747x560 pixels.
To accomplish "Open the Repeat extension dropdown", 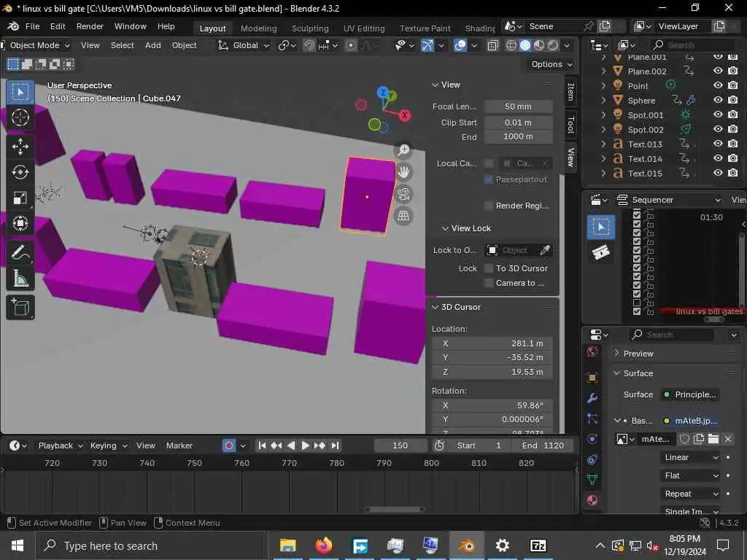I will (x=691, y=494).
